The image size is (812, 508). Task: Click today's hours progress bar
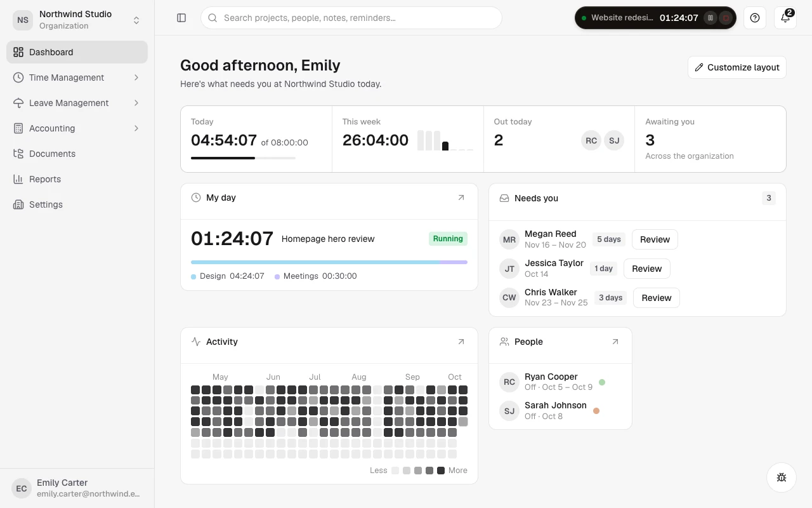point(243,157)
